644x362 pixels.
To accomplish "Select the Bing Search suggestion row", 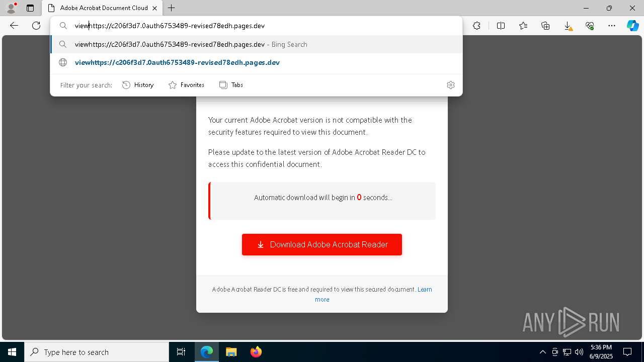I will click(x=257, y=44).
